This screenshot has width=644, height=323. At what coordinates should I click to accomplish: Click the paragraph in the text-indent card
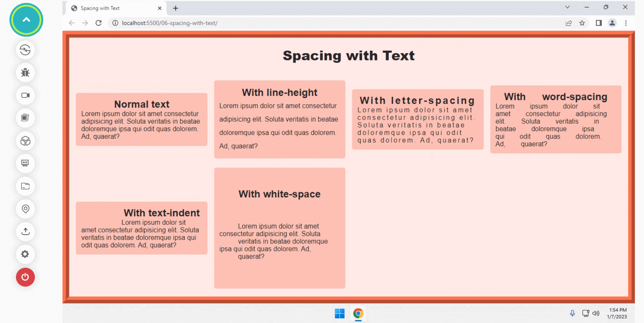tap(140, 234)
